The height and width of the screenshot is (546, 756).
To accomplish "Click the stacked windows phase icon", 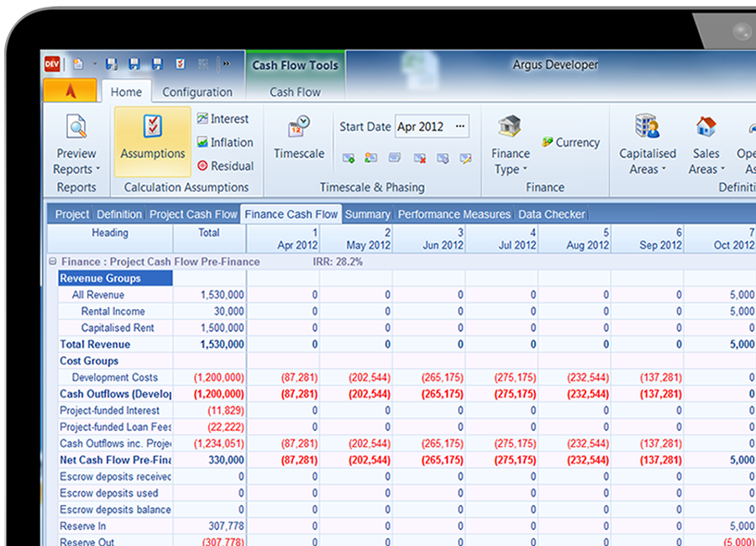I will click(395, 157).
